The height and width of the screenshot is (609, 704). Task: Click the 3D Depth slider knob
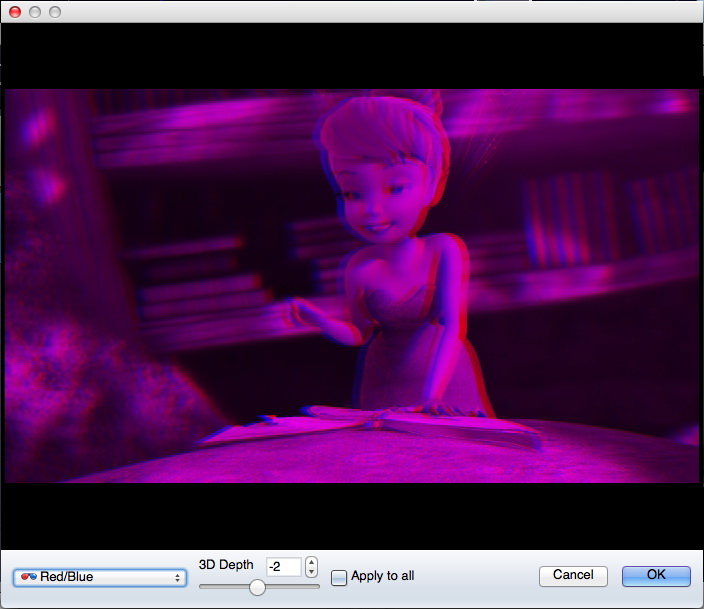(257, 587)
